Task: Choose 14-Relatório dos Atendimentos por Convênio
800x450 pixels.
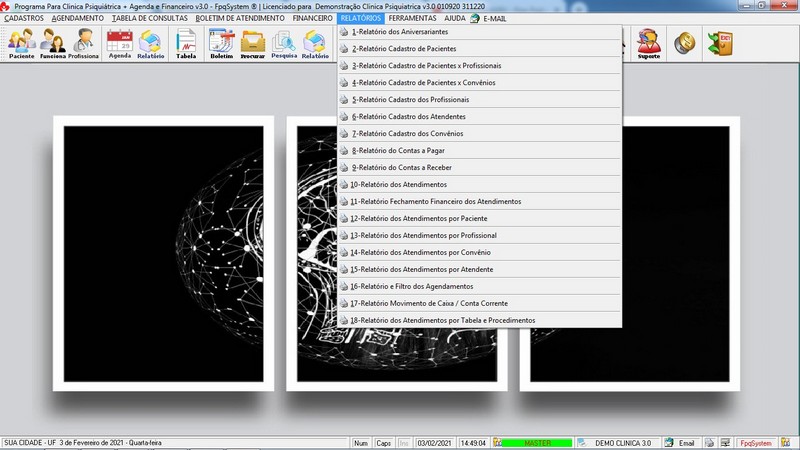Action: (480, 252)
